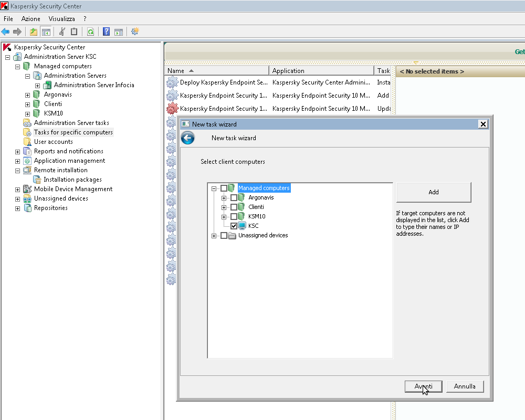Check the Argonavis checkbox in wizard
Viewport: 525px width, 420px height.
[234, 197]
